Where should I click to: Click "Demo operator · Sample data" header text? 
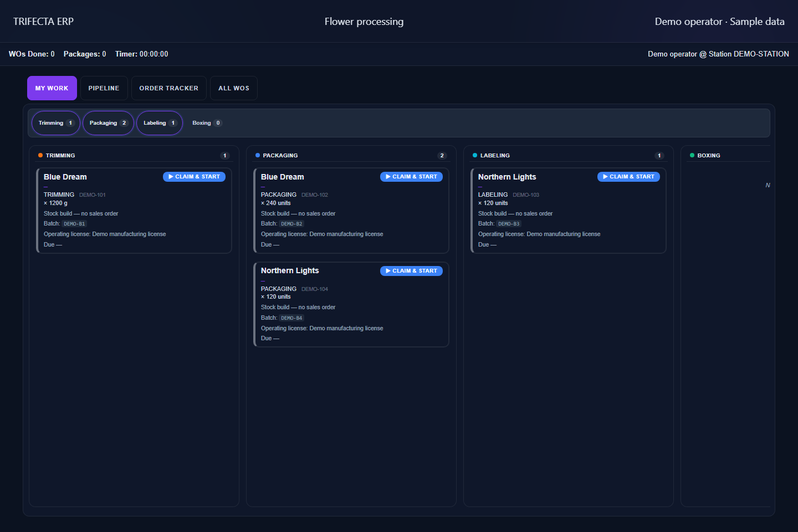(x=719, y=22)
